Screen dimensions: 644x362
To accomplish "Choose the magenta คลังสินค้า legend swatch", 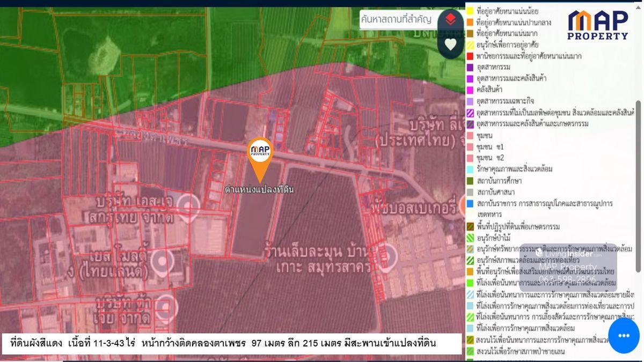I will pyautogui.click(x=470, y=90).
